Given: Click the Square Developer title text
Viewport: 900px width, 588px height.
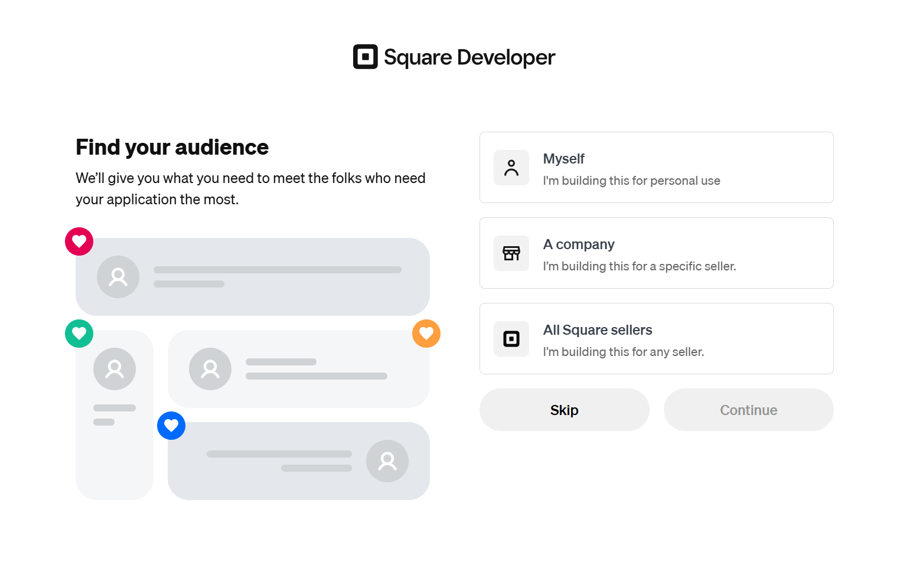Looking at the screenshot, I should [469, 57].
